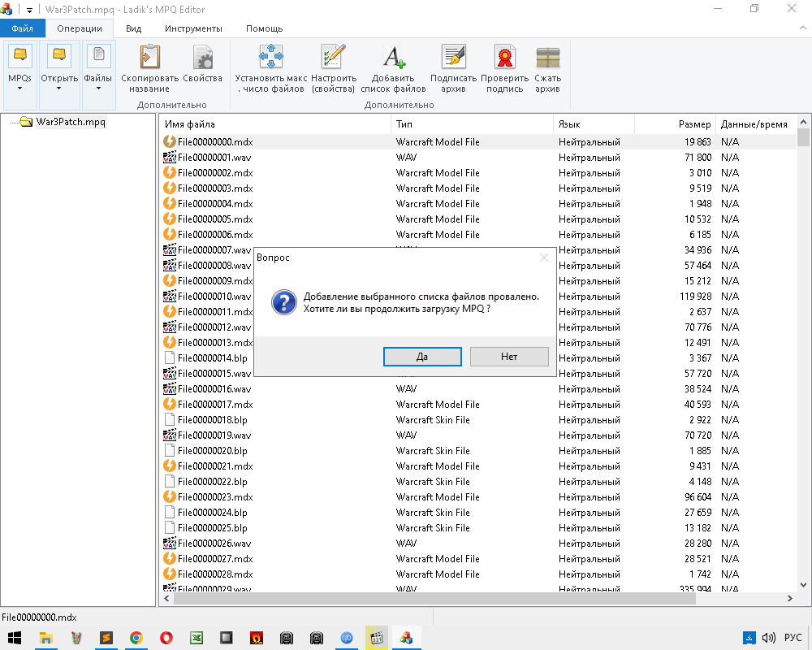
Task: Select the WAV icon of File00000001.wav
Action: 170,157
